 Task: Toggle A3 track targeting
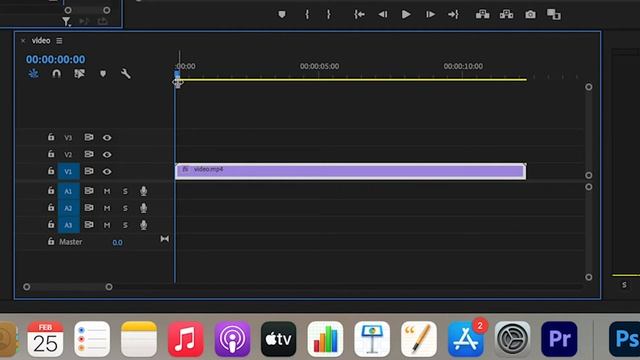(x=68, y=225)
